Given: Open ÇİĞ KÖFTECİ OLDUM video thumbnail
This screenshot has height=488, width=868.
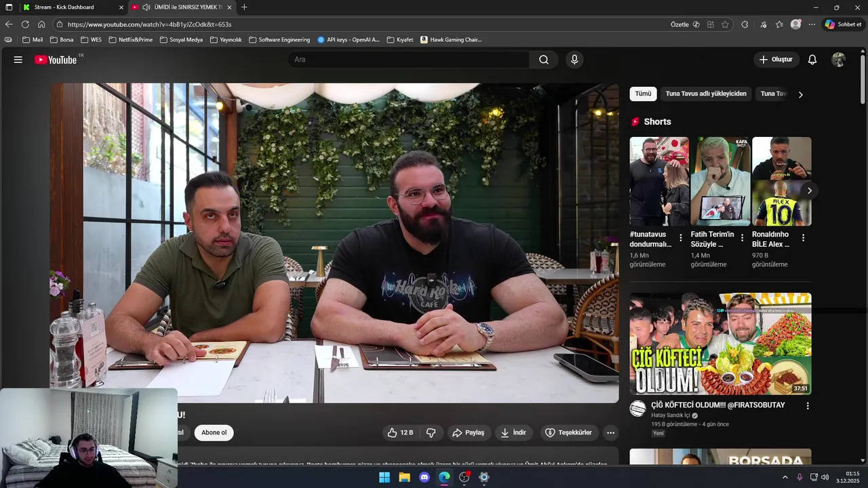Looking at the screenshot, I should pyautogui.click(x=720, y=344).
